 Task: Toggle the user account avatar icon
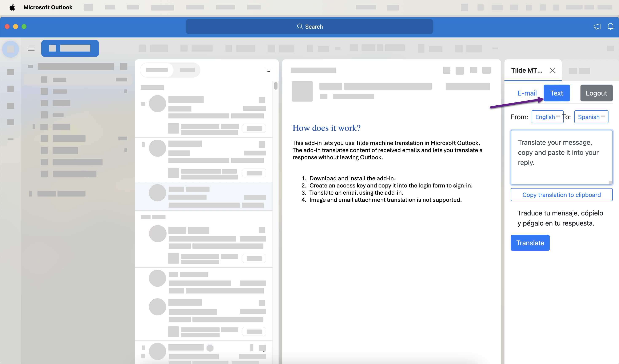(x=10, y=48)
